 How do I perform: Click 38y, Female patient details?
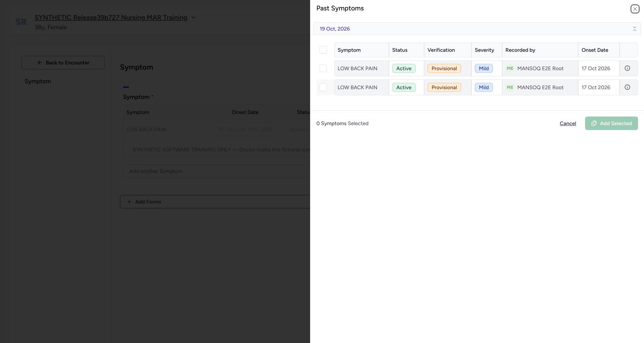point(51,27)
